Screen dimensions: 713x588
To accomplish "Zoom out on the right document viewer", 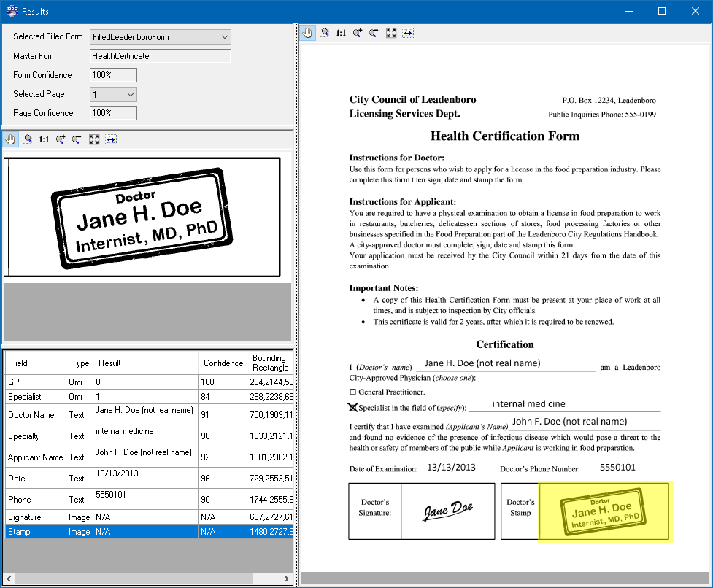I will (x=374, y=33).
